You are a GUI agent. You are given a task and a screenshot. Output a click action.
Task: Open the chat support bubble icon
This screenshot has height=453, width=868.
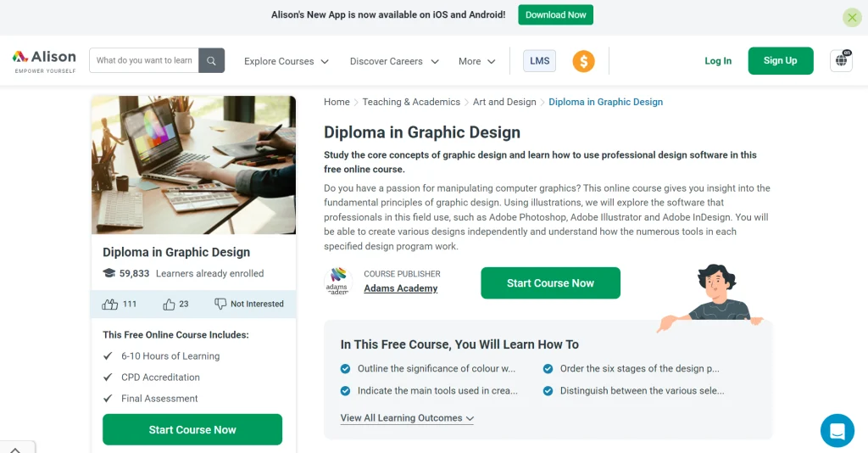pyautogui.click(x=837, y=430)
